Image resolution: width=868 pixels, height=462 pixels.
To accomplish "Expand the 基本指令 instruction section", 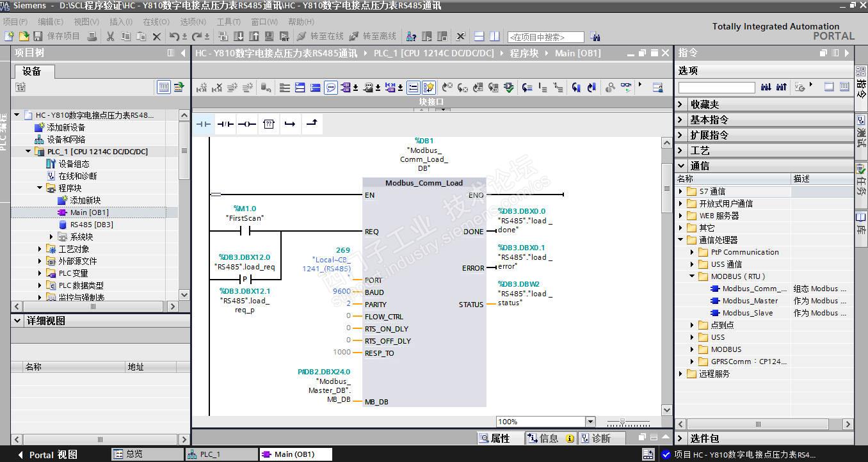I will coord(681,120).
